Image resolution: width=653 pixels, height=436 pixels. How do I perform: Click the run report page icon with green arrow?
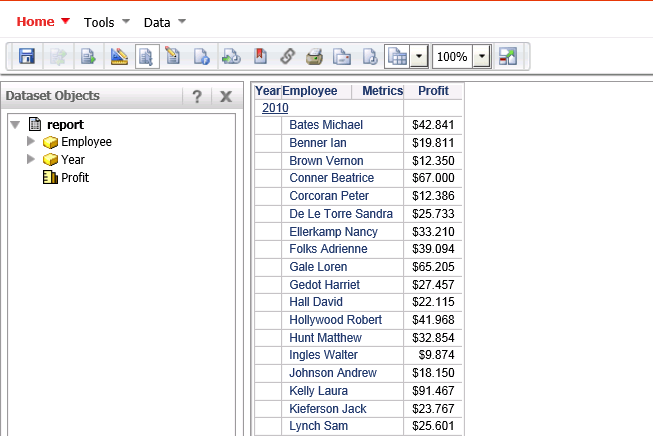[x=88, y=56]
